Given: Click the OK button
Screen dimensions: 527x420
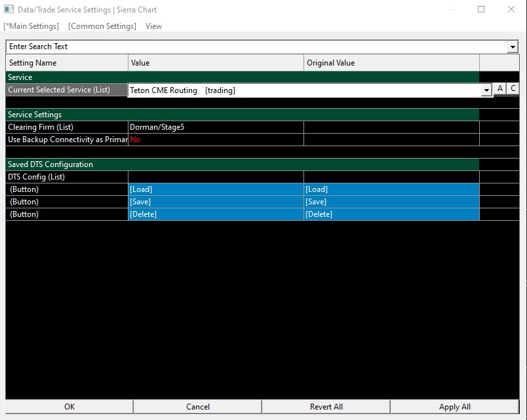Looking at the screenshot, I should pyautogui.click(x=69, y=407).
